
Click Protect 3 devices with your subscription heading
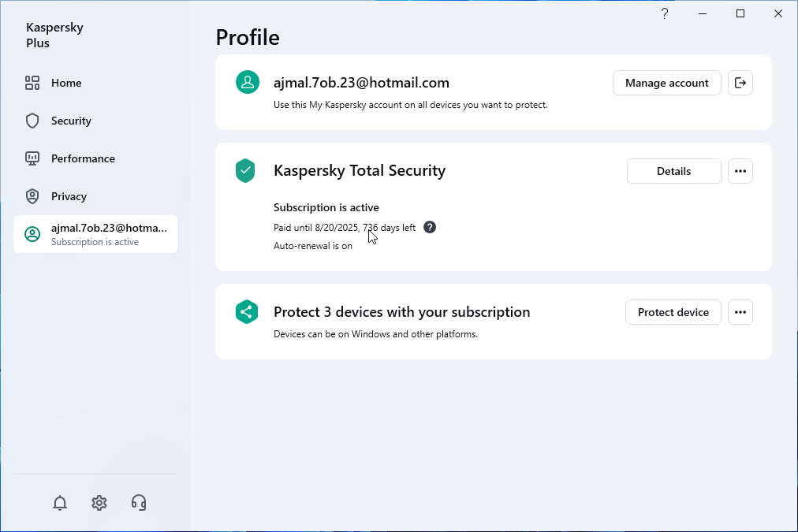[x=402, y=312]
